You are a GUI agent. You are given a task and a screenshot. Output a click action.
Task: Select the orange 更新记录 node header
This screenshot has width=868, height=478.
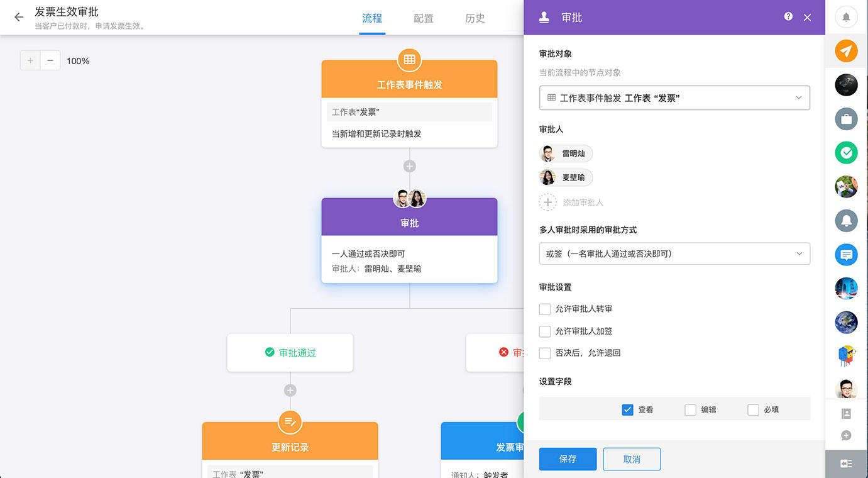click(x=290, y=441)
